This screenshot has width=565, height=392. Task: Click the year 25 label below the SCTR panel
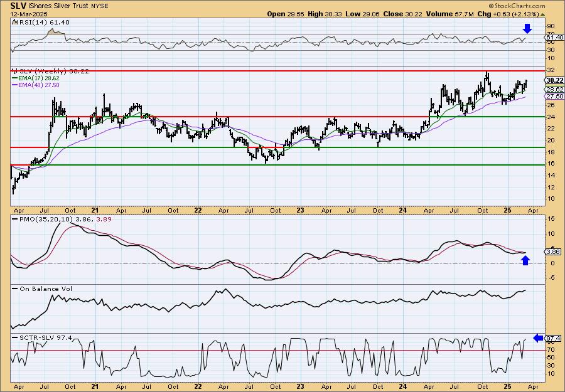tap(507, 386)
